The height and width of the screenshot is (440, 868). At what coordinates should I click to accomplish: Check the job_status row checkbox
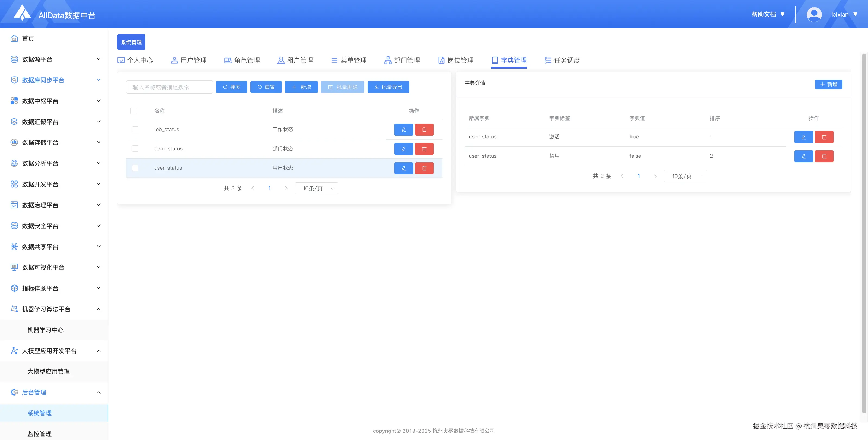click(x=135, y=130)
